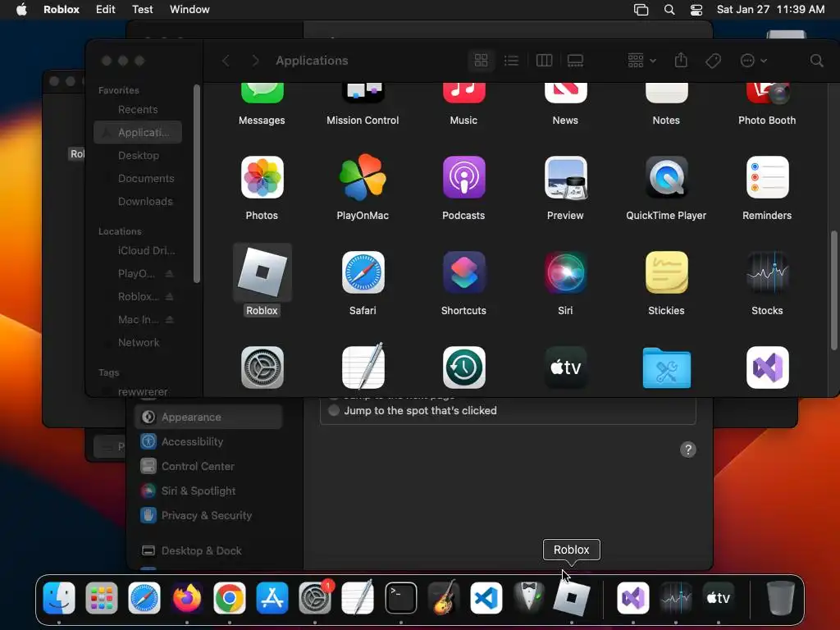
Task: Open the Edit menu
Action: [106, 10]
